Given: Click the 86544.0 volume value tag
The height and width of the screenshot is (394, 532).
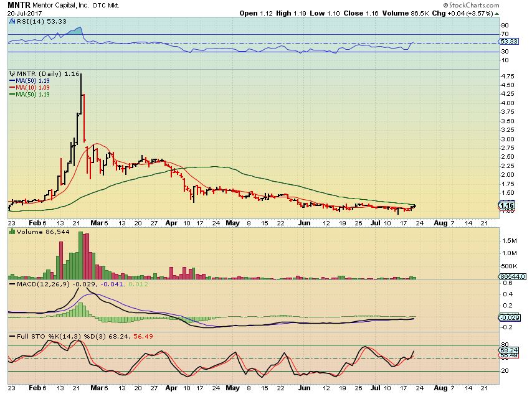Looking at the screenshot, I should (512, 277).
